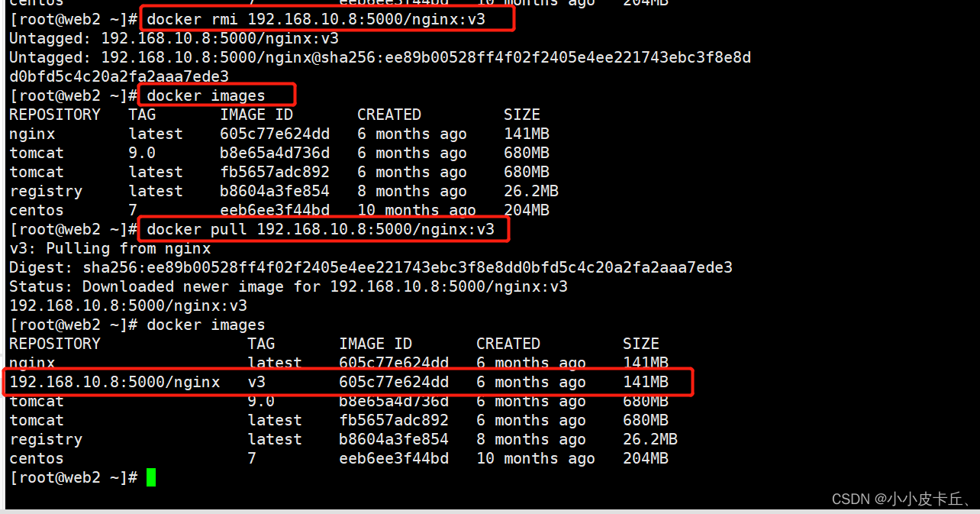
Task: Click the docker pull 192.168.10.8:5000/nginx:v3 command
Action: pyautogui.click(x=321, y=229)
